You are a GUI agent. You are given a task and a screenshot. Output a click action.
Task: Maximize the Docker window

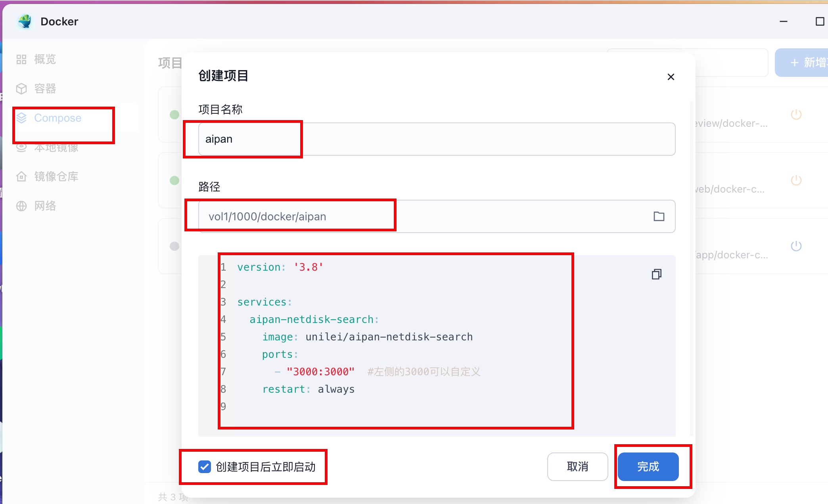click(x=820, y=21)
